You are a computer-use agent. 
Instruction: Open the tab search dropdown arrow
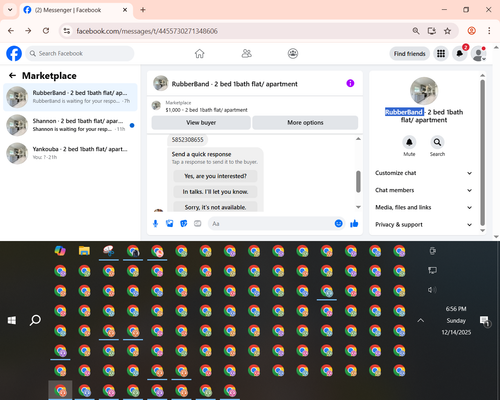click(x=10, y=10)
